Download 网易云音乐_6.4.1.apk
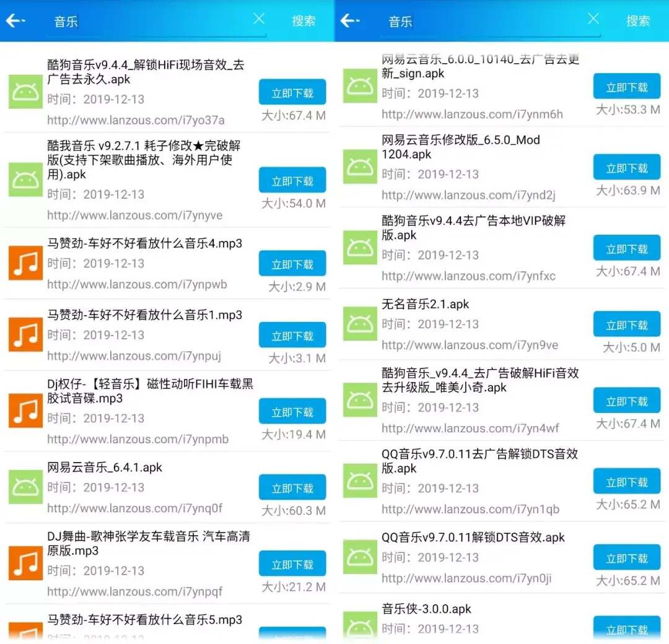Screen dimensions: 669x644 [292, 487]
